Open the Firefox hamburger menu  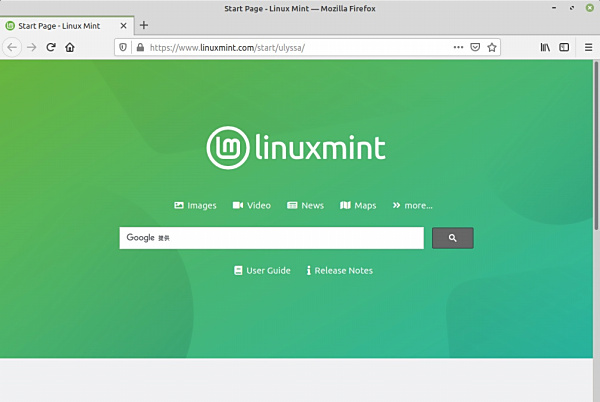point(589,47)
